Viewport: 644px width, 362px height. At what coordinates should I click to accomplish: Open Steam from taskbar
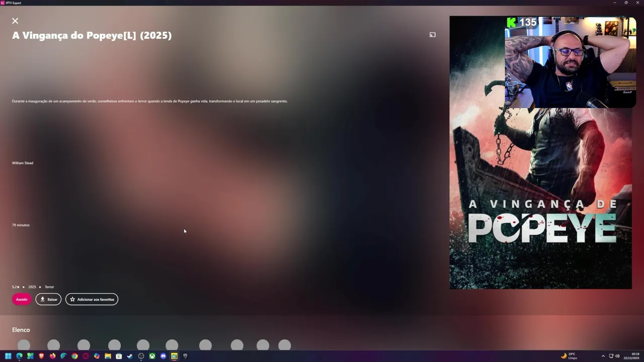coord(130,356)
